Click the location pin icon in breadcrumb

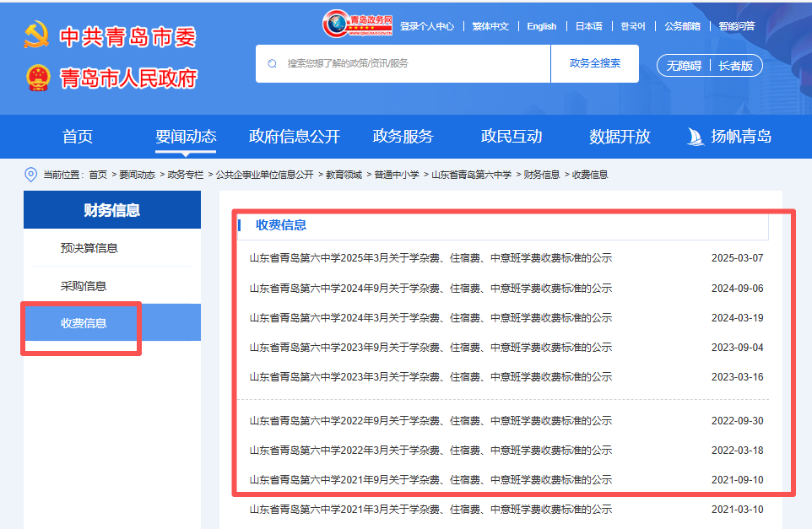pyautogui.click(x=31, y=175)
